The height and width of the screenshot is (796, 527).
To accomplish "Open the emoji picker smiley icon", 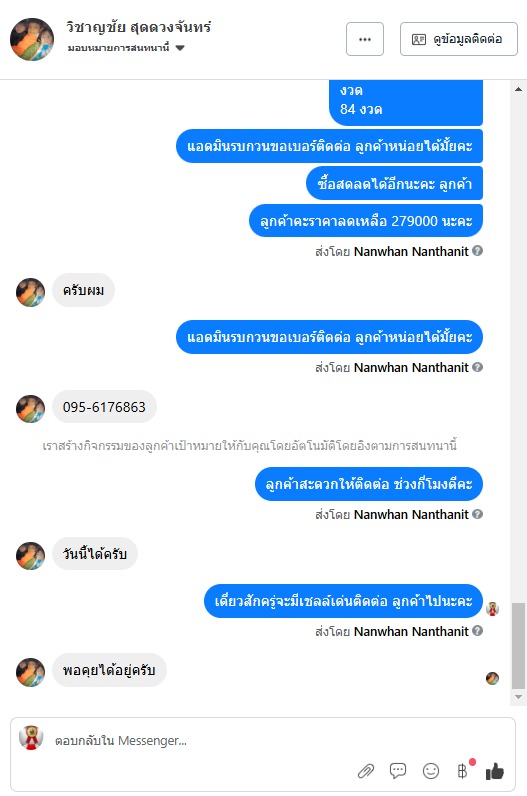I will pos(431,771).
